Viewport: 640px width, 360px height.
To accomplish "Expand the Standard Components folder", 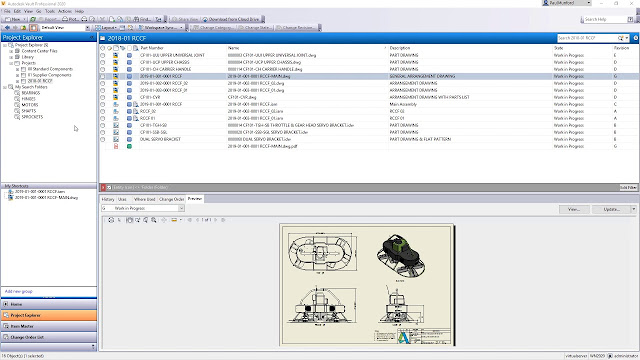I will 18,69.
